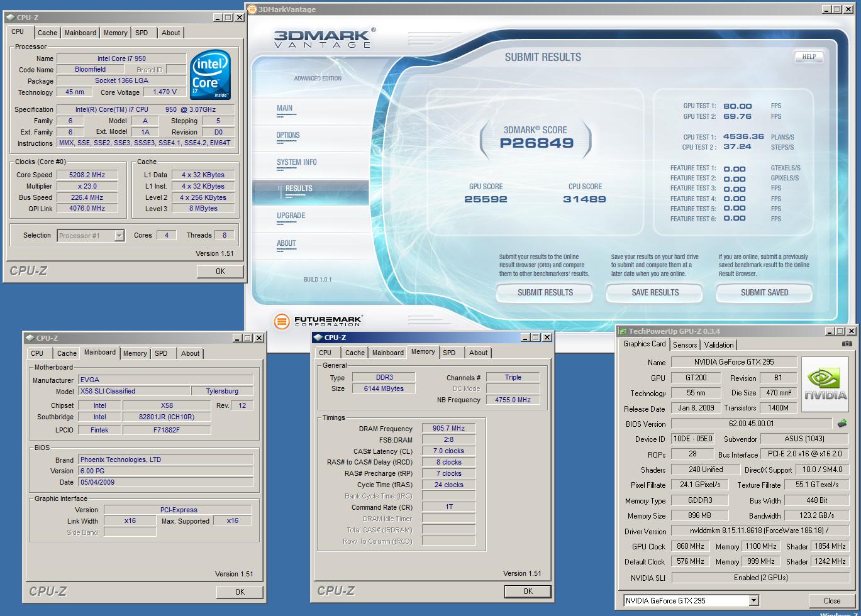Click OK in the mainboard CPU-Z window
Image resolution: width=861 pixels, height=616 pixels.
240,591
